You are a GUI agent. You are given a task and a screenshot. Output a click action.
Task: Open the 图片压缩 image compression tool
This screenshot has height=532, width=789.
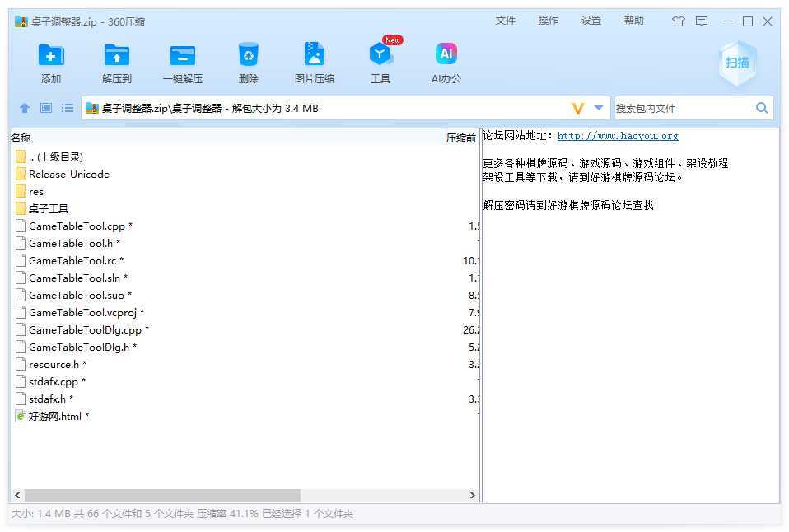point(314,56)
